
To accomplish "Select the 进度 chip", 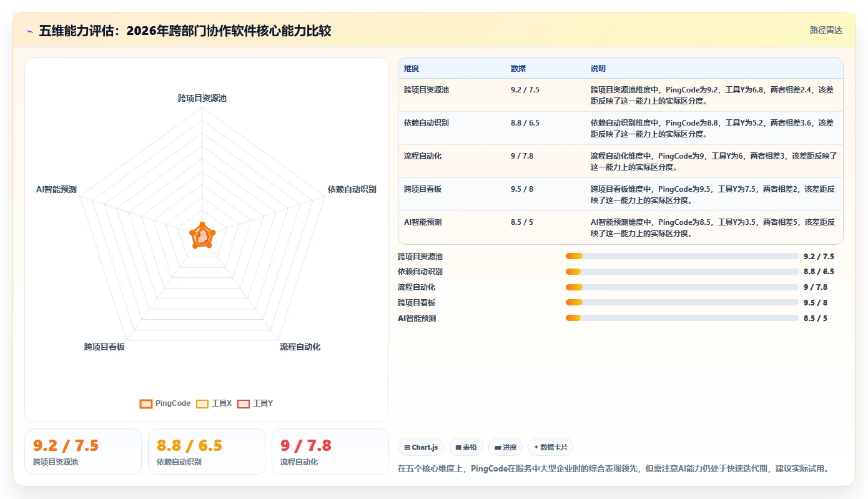I will click(505, 447).
